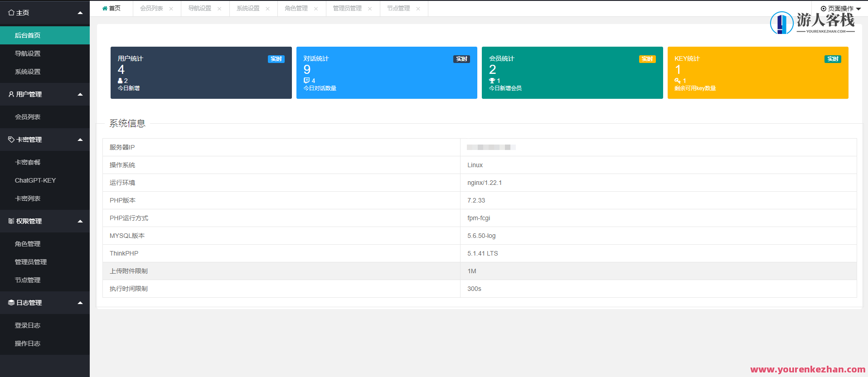This screenshot has width=868, height=377.
Task: Switch to the 系统设置 tab
Action: [x=248, y=9]
